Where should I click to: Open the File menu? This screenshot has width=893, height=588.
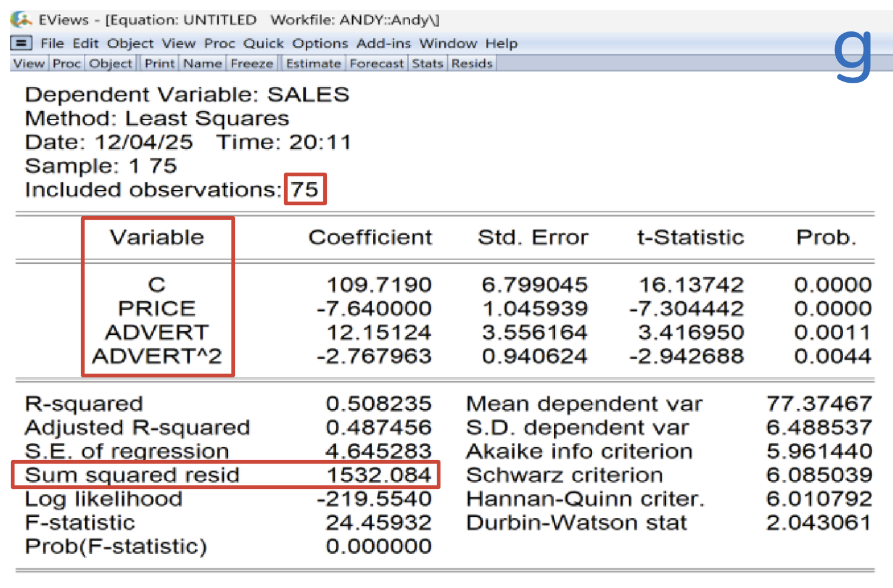(52, 43)
